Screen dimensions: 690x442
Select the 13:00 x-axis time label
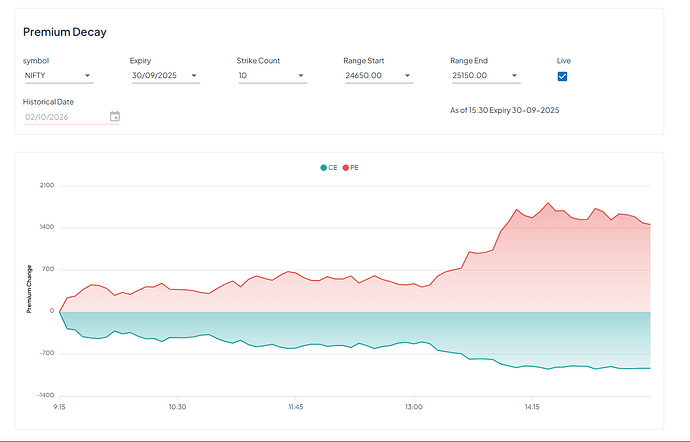click(414, 407)
